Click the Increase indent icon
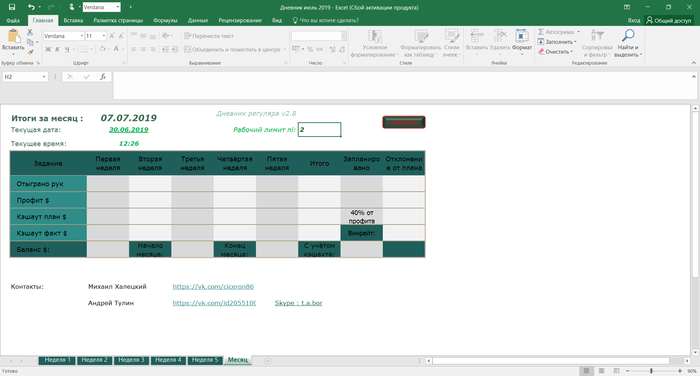This screenshot has width=700, height=376. (175, 49)
